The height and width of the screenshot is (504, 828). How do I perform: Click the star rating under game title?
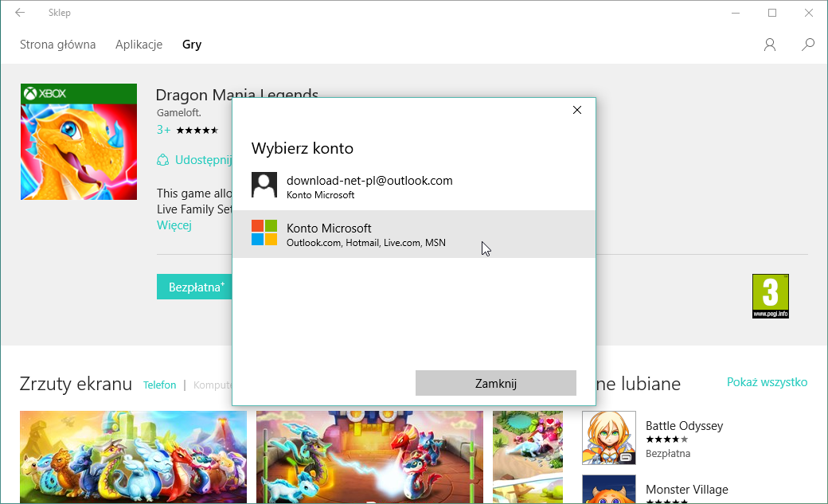[197, 130]
